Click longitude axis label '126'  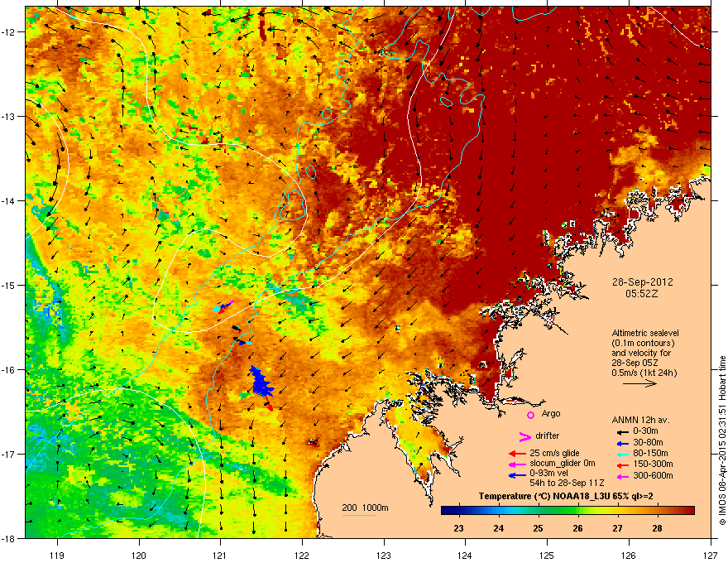[x=629, y=555]
